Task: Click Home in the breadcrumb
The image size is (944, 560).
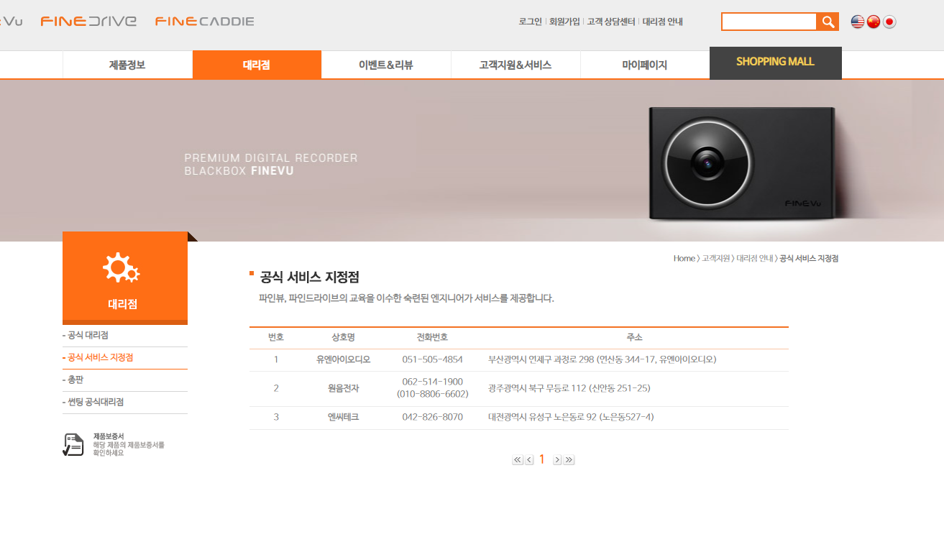Action: 684,259
